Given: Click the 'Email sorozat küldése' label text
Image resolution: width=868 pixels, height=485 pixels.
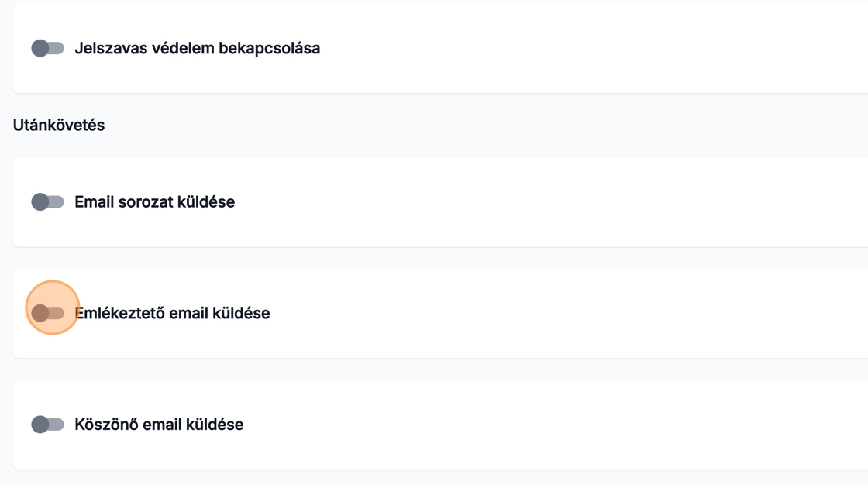Looking at the screenshot, I should click(154, 202).
